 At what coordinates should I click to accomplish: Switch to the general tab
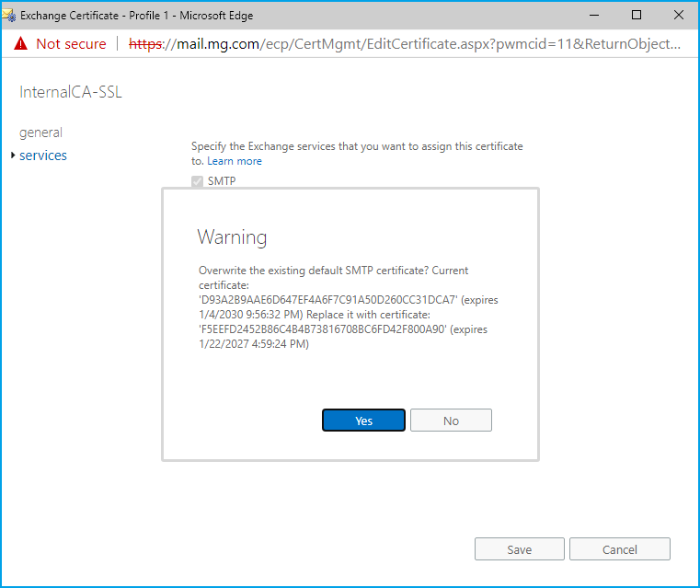pos(40,133)
